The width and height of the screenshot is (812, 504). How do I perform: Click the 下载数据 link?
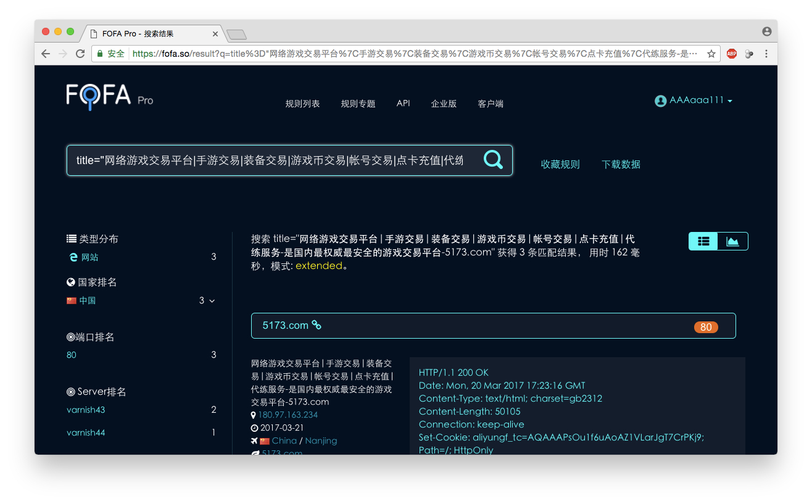pyautogui.click(x=621, y=164)
